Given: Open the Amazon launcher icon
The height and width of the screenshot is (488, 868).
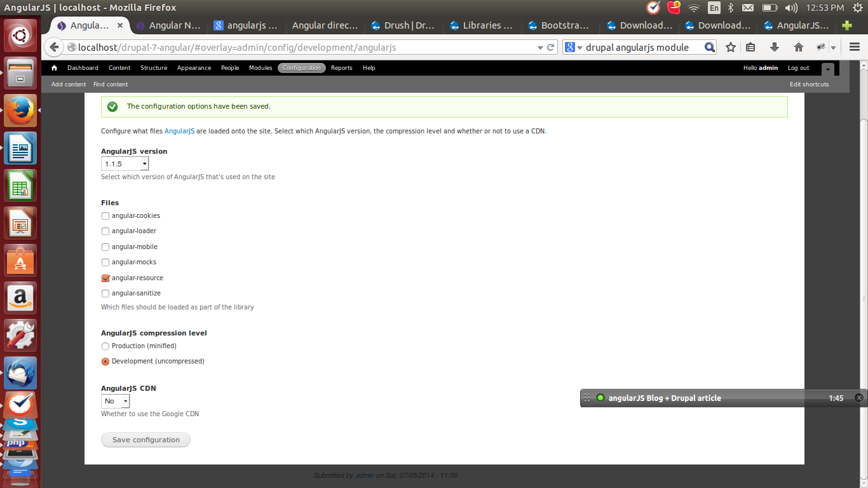Looking at the screenshot, I should (x=21, y=298).
